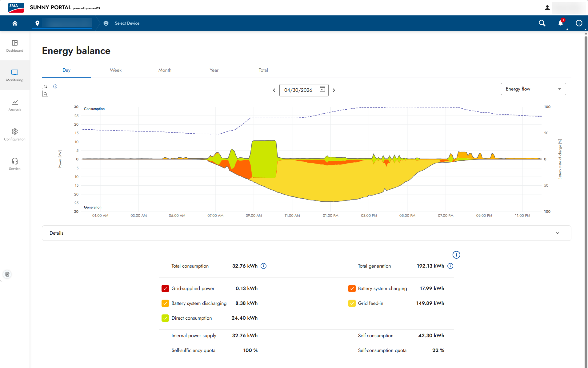Viewport: 588px width, 368px height.
Task: Go to home via house icon
Action: (15, 23)
